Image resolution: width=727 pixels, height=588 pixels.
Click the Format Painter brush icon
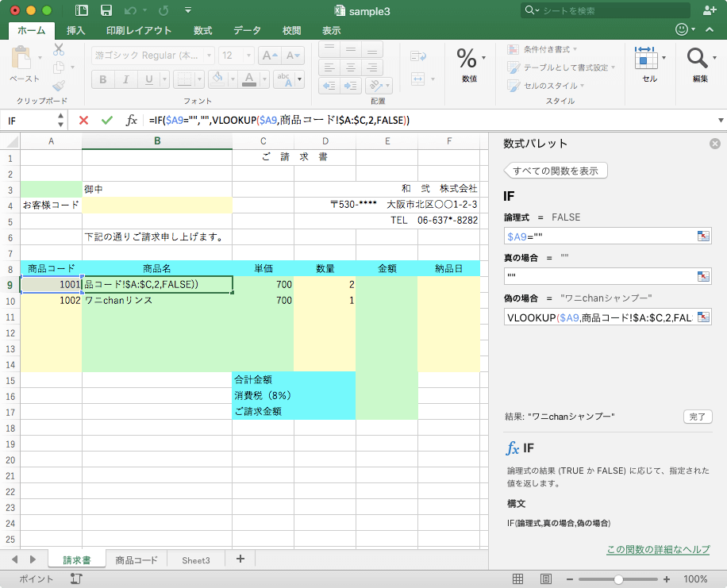[59, 86]
